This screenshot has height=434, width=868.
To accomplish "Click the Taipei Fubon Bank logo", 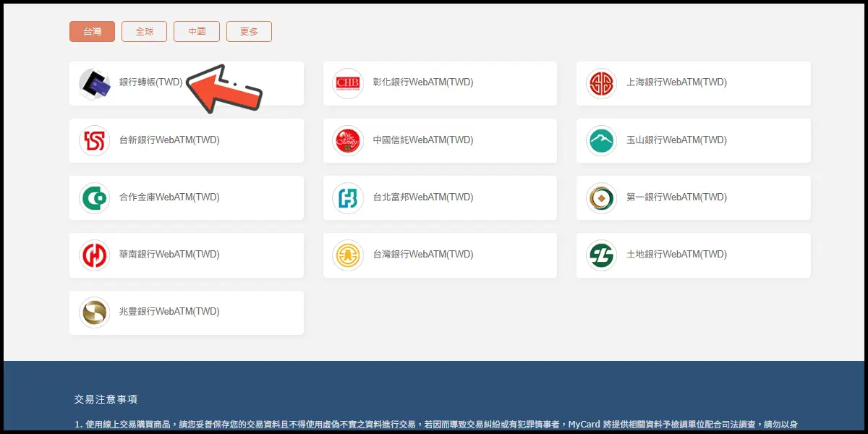I will [x=348, y=197].
